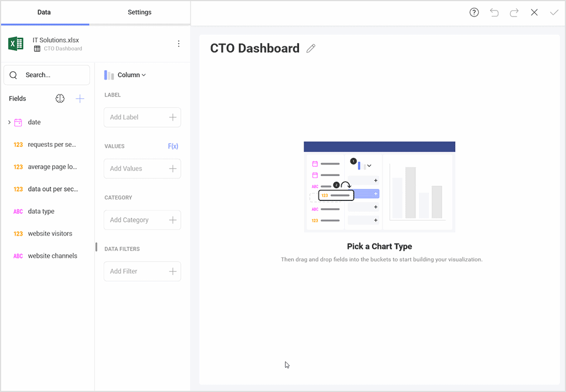Open the brain insights icon beside Fields

(60, 98)
